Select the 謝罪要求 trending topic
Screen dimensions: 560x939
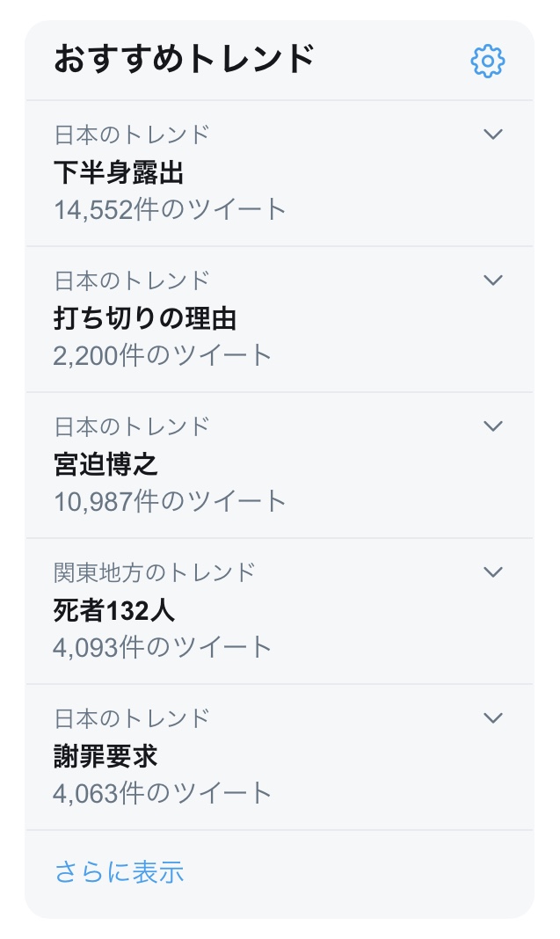tap(105, 756)
